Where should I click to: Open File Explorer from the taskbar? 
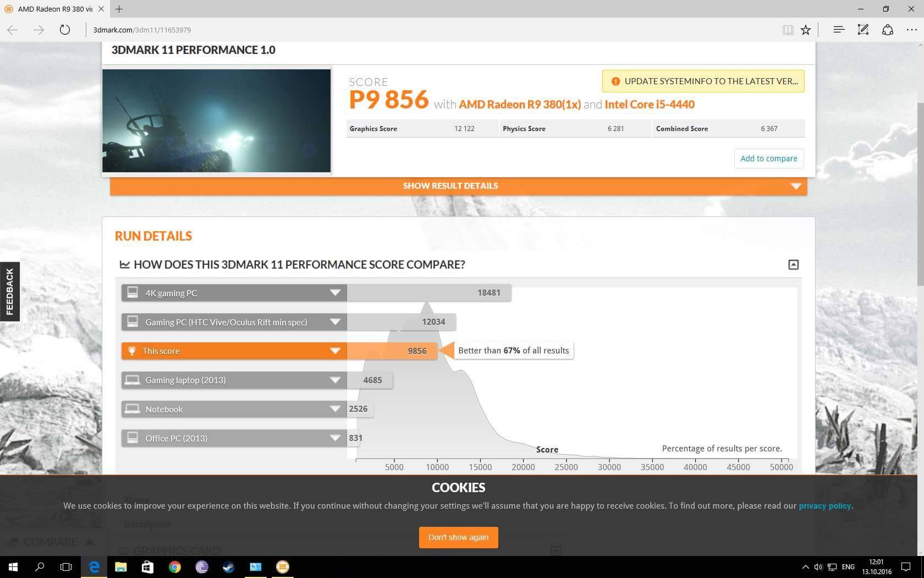click(120, 567)
